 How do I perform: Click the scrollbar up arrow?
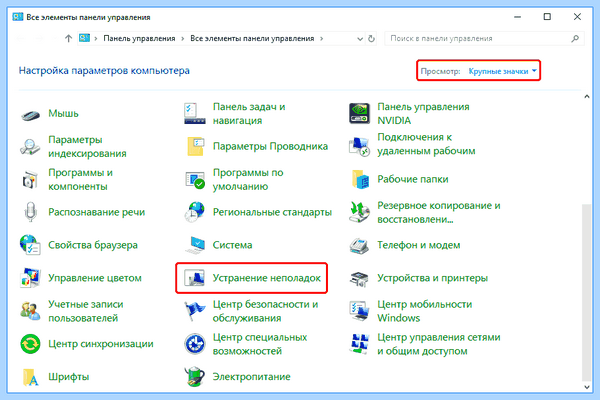pos(587,97)
